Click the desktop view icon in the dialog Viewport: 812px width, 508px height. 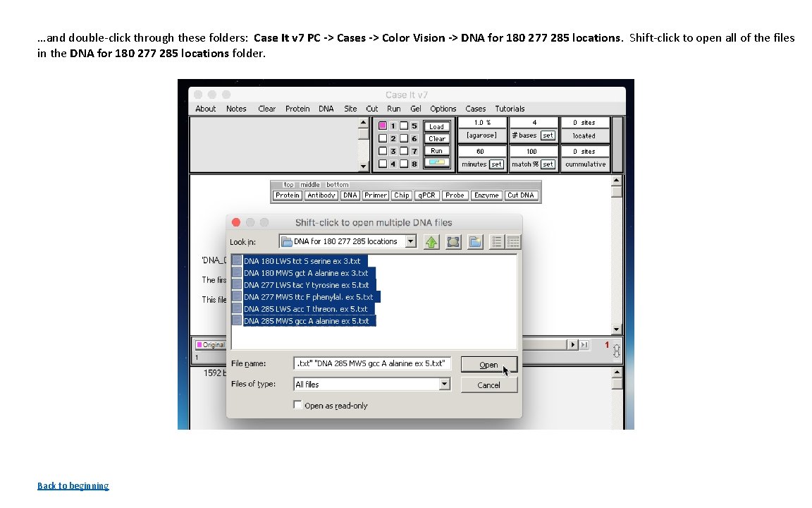tap(453, 242)
